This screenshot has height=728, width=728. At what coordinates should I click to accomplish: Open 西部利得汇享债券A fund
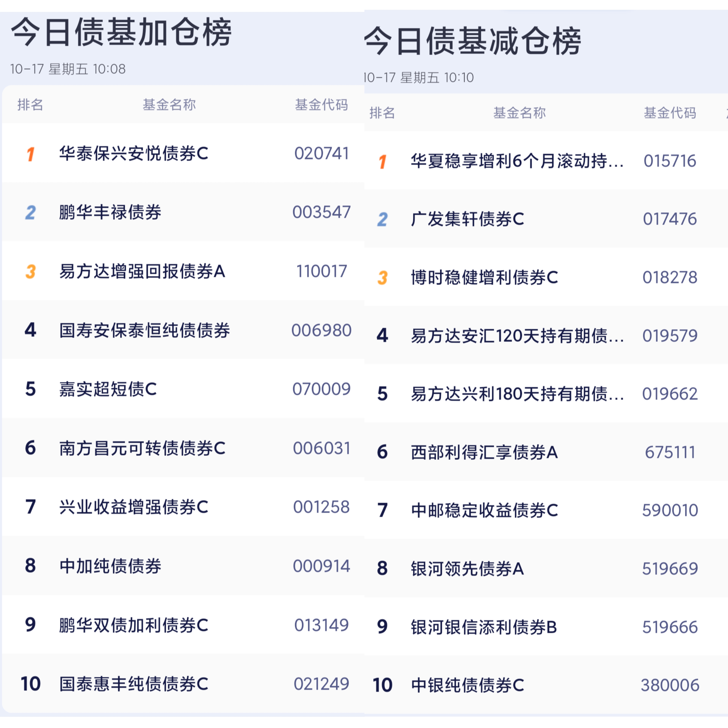pos(484,452)
